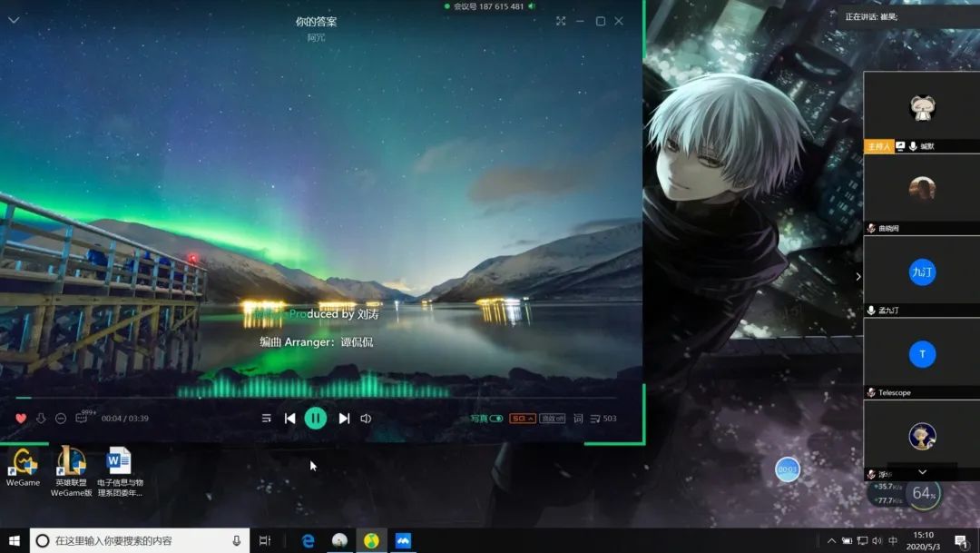Viewport: 980px width, 553px height.
Task: Download the current song
Action: coord(41,419)
